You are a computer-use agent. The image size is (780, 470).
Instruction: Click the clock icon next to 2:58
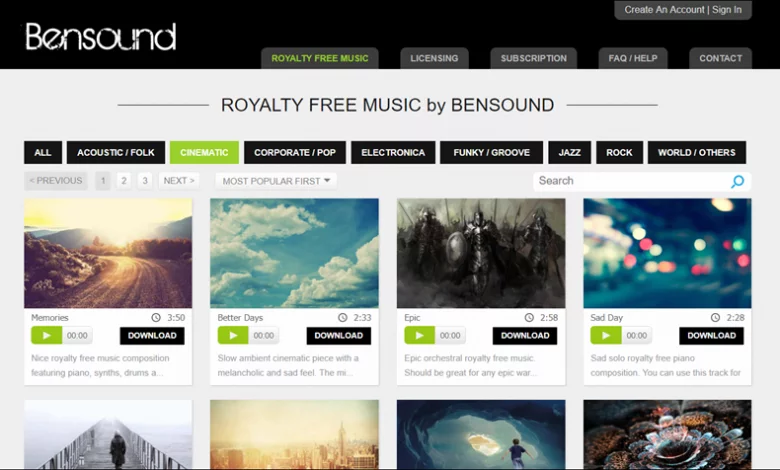(x=529, y=317)
